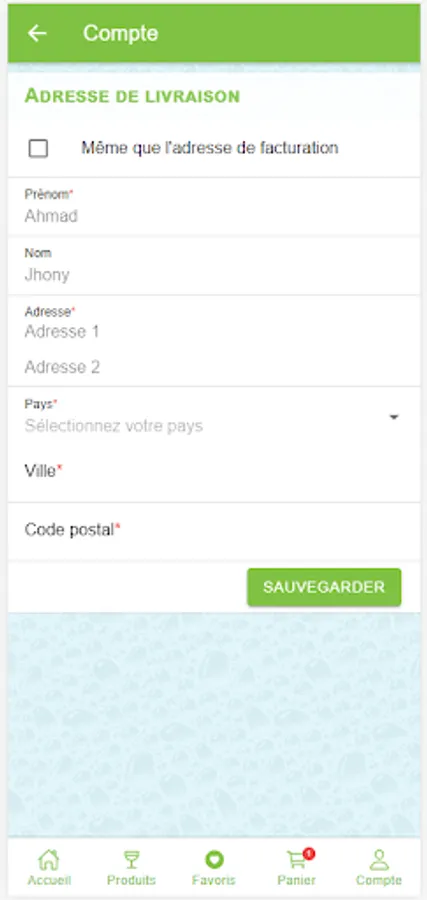Click the Ville input field

point(214,472)
